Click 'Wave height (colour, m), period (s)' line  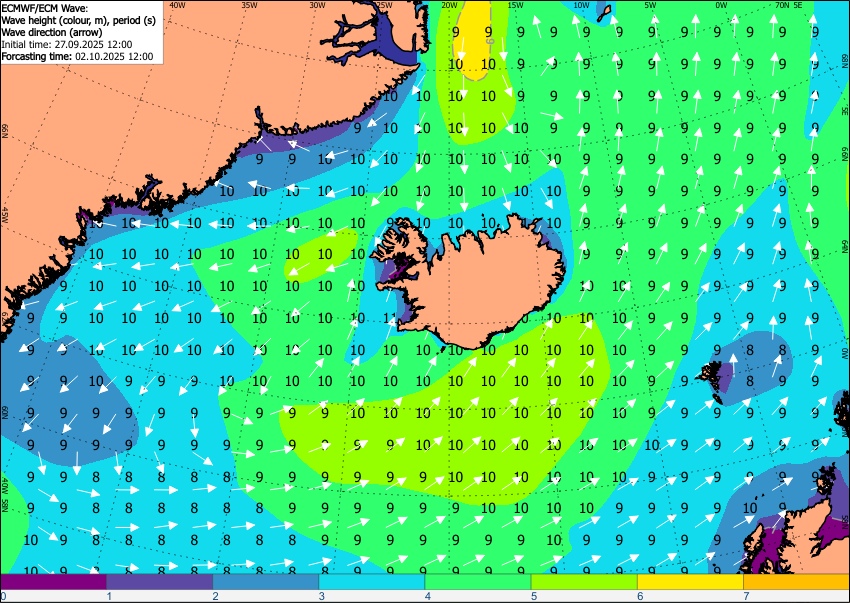[x=79, y=20]
